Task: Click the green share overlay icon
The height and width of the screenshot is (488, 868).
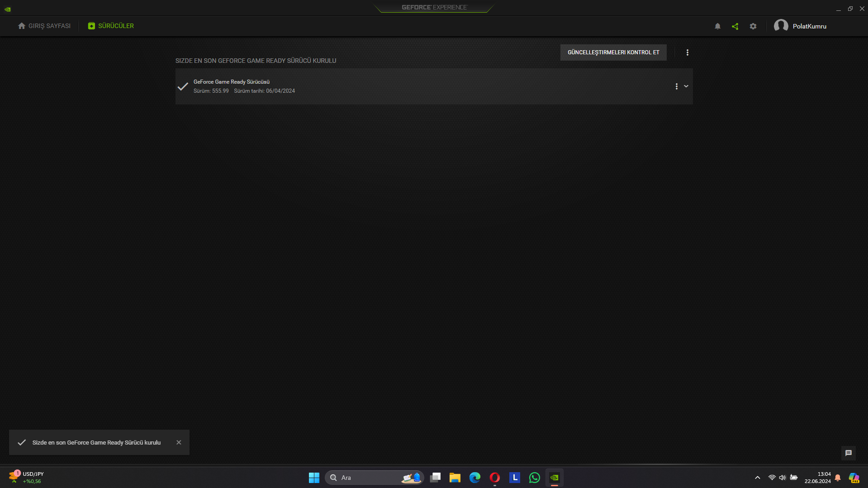Action: coord(735,26)
